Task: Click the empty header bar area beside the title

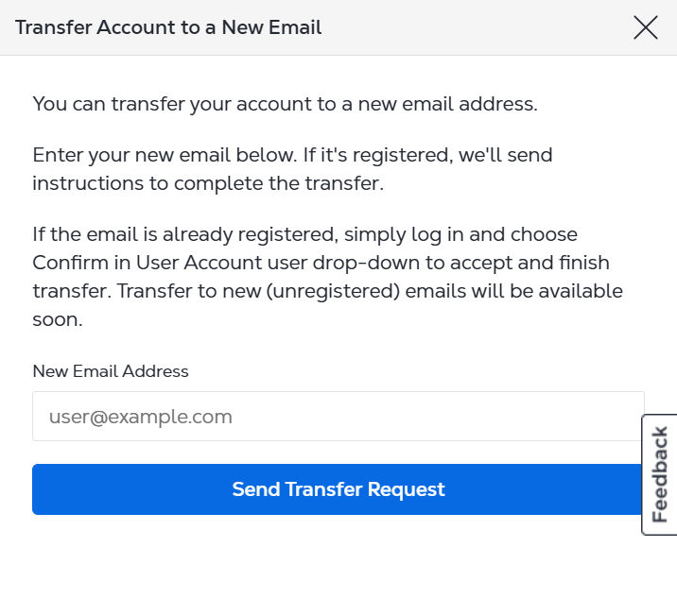Action: click(473, 27)
